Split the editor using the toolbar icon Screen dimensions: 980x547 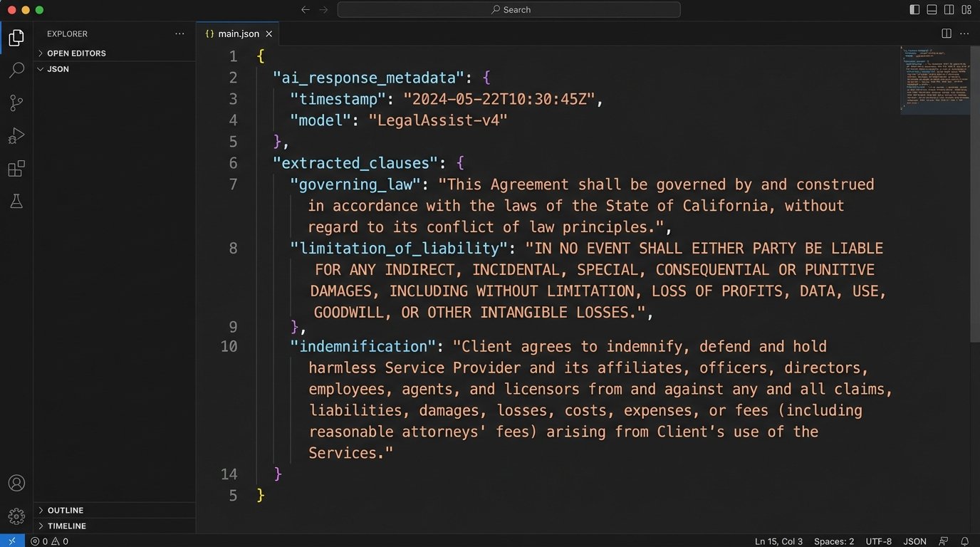tap(946, 33)
